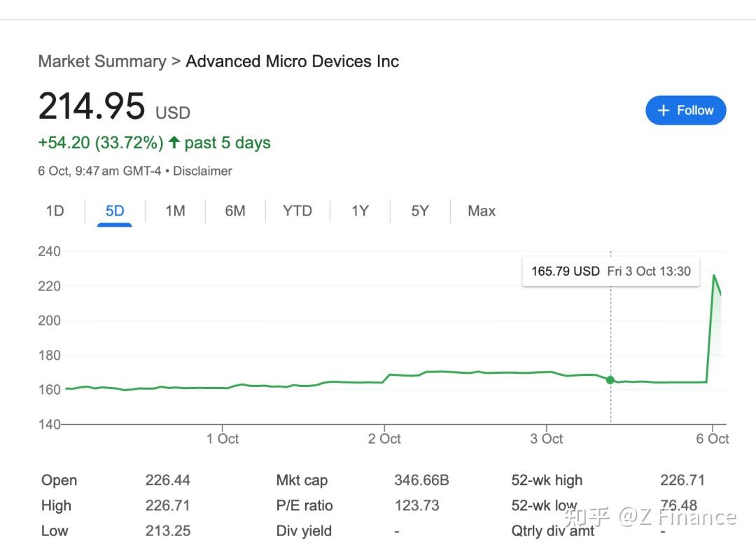Select the 5Y timeframe tab
The width and height of the screenshot is (756, 548).
tap(419, 211)
